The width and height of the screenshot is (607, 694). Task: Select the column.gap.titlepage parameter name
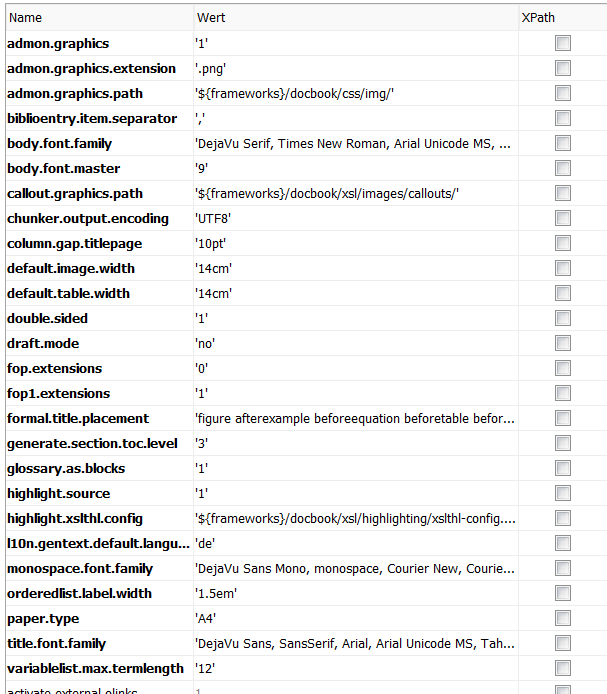(x=75, y=244)
